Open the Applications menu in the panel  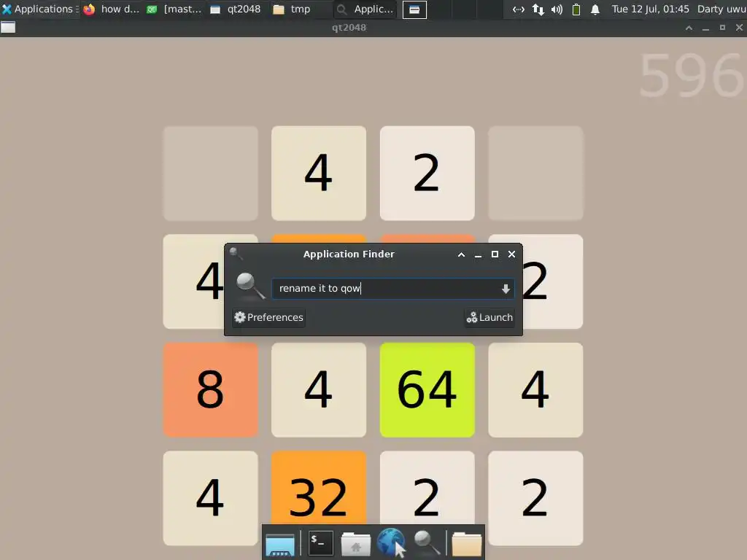point(39,9)
